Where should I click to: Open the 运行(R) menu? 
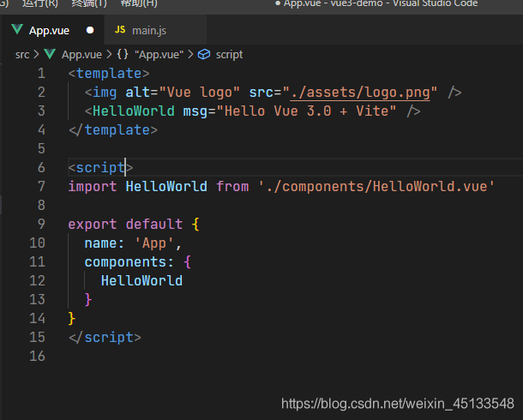point(40,3)
